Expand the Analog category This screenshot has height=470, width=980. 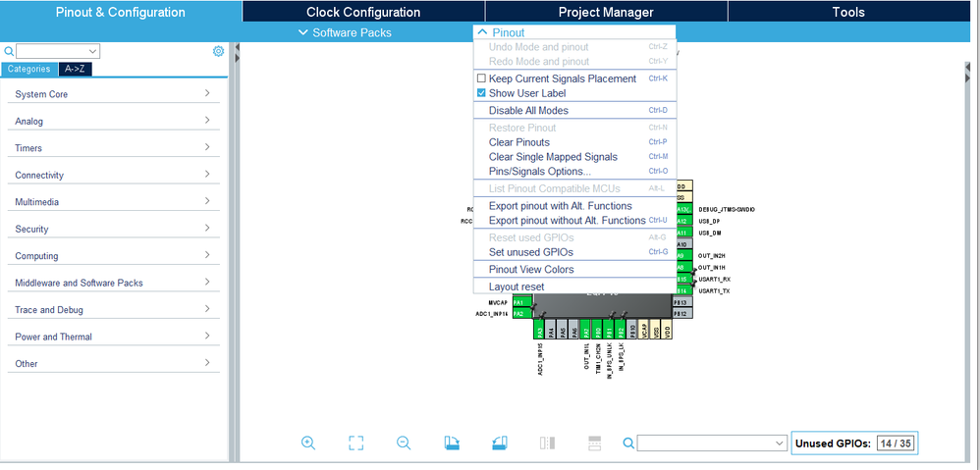click(113, 121)
